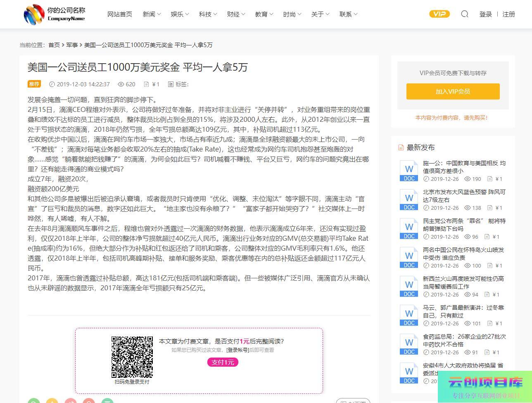This screenshot has width=532, height=403.
Task: Click the gold VIP badge icon
Action: pos(439,14)
